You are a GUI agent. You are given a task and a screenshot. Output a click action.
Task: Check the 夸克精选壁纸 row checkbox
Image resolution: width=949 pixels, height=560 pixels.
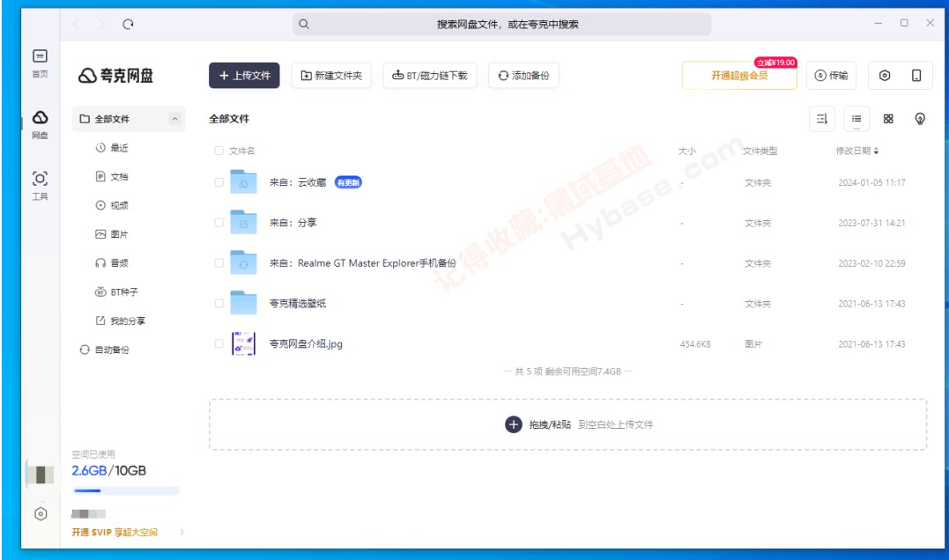(x=219, y=303)
